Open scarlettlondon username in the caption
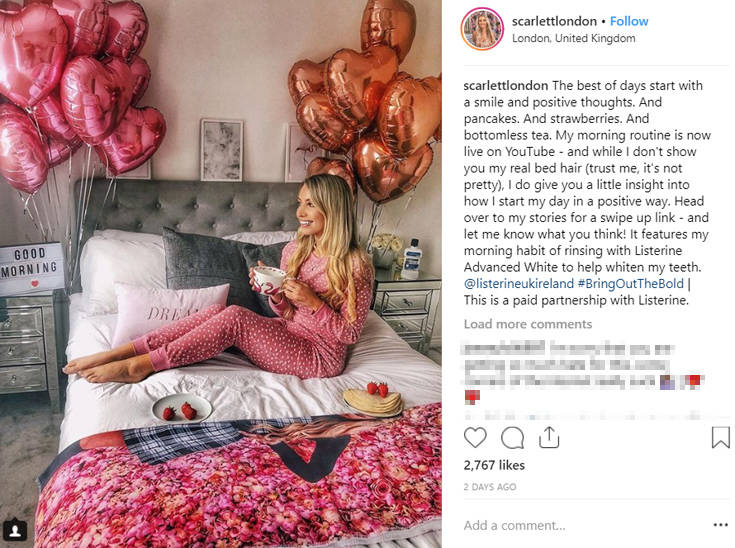The width and height of the screenshot is (735, 548). pos(506,86)
